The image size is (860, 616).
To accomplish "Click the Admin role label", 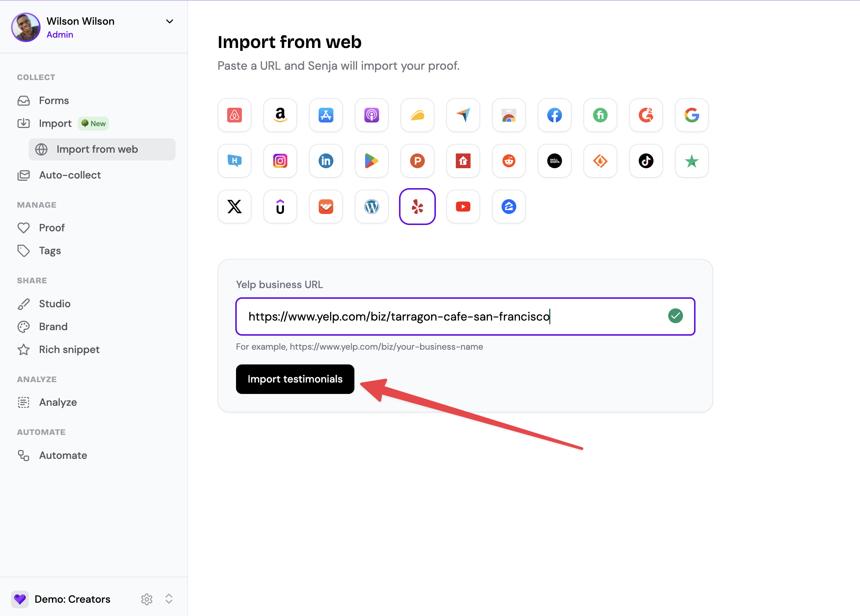I will click(x=60, y=35).
